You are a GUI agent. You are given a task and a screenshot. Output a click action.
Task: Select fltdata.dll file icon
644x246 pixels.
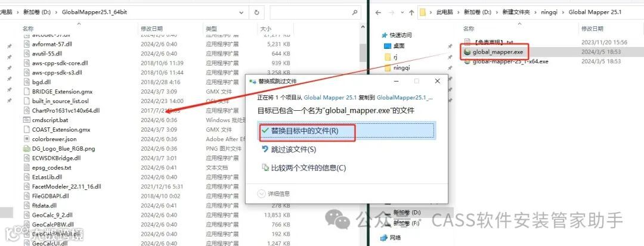pyautogui.click(x=27, y=205)
